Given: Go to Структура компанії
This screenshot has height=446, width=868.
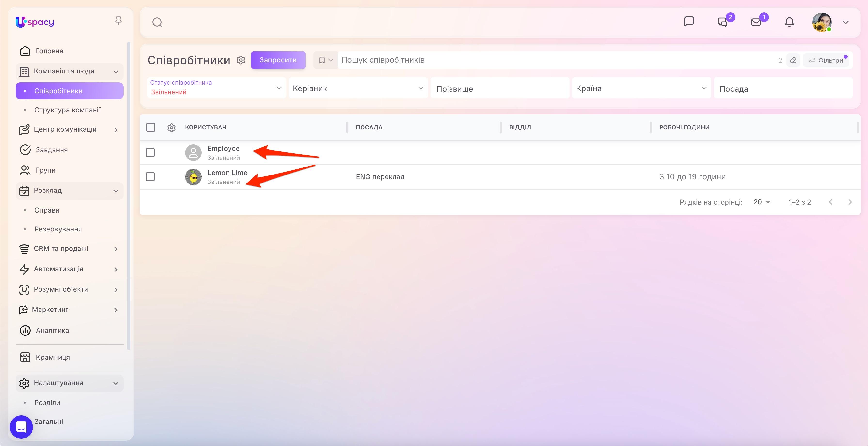Looking at the screenshot, I should pos(67,110).
